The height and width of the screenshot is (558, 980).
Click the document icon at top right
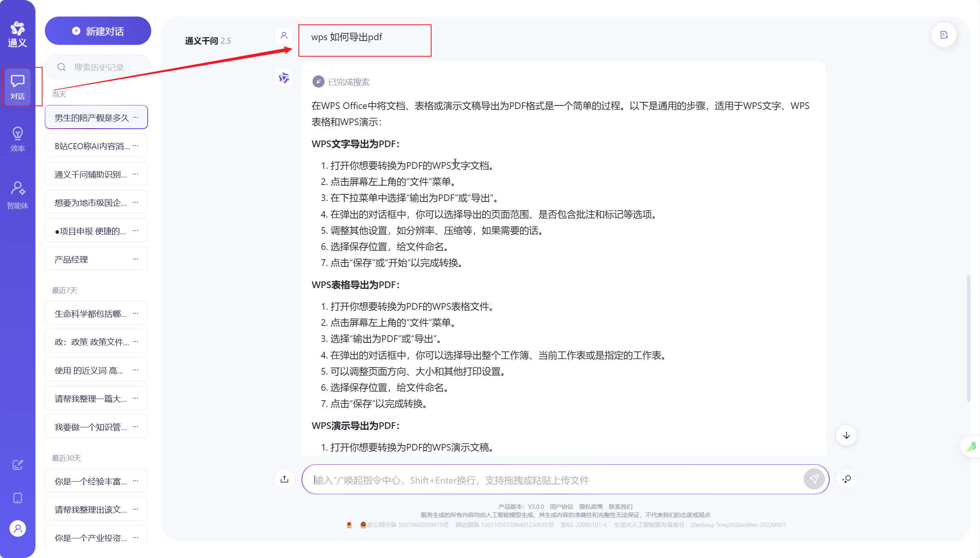pyautogui.click(x=944, y=35)
